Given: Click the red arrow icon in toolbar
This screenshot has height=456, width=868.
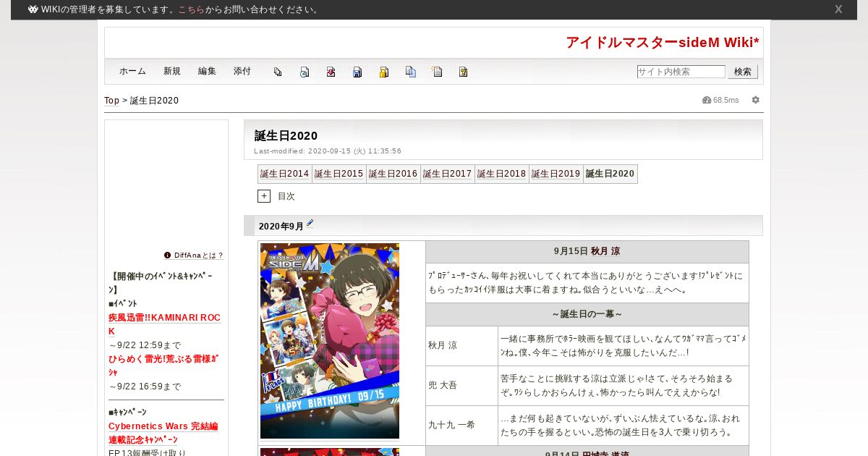Looking at the screenshot, I should [331, 72].
